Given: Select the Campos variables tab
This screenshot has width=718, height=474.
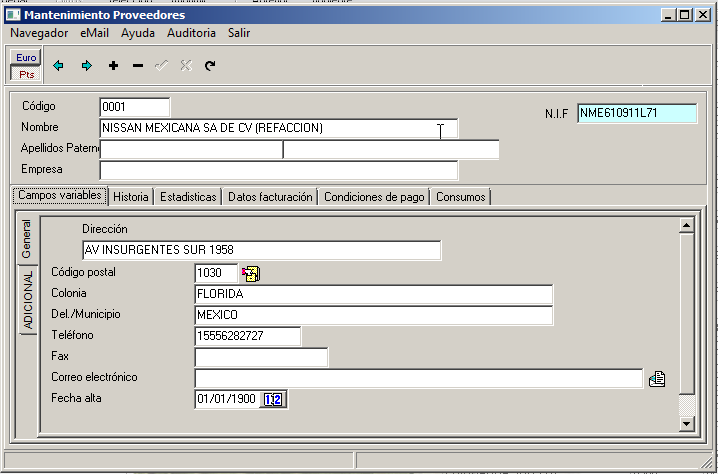Looking at the screenshot, I should pyautogui.click(x=60, y=196).
